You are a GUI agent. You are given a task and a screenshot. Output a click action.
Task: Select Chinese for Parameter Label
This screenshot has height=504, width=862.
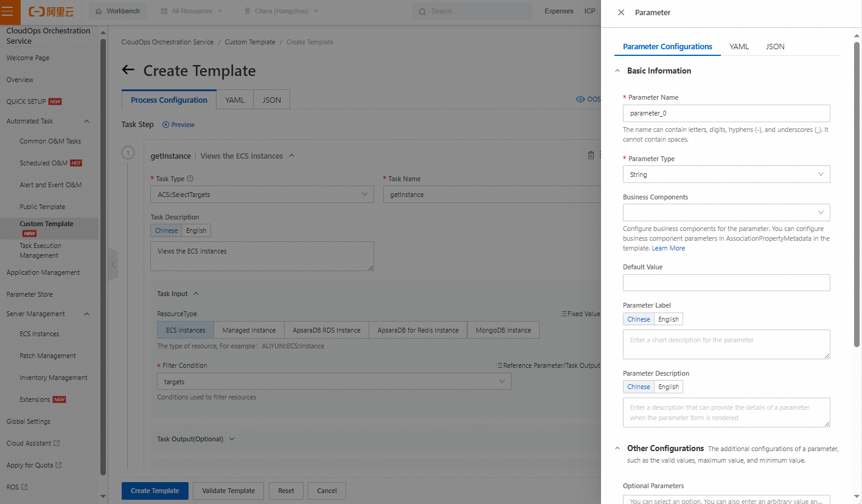(x=639, y=319)
